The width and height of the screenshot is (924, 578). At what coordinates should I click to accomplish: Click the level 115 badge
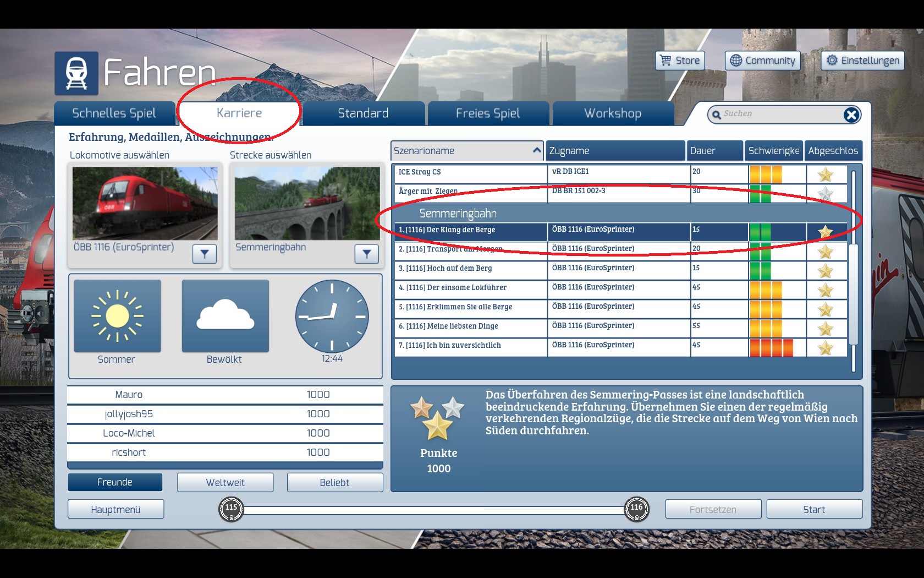click(231, 509)
